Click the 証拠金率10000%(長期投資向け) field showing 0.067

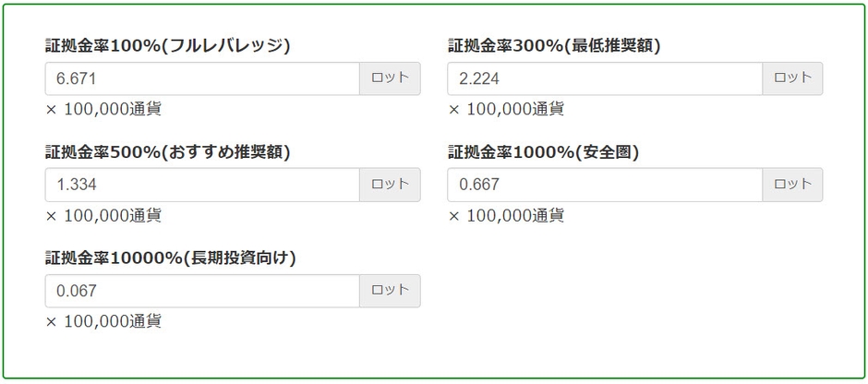(201, 291)
